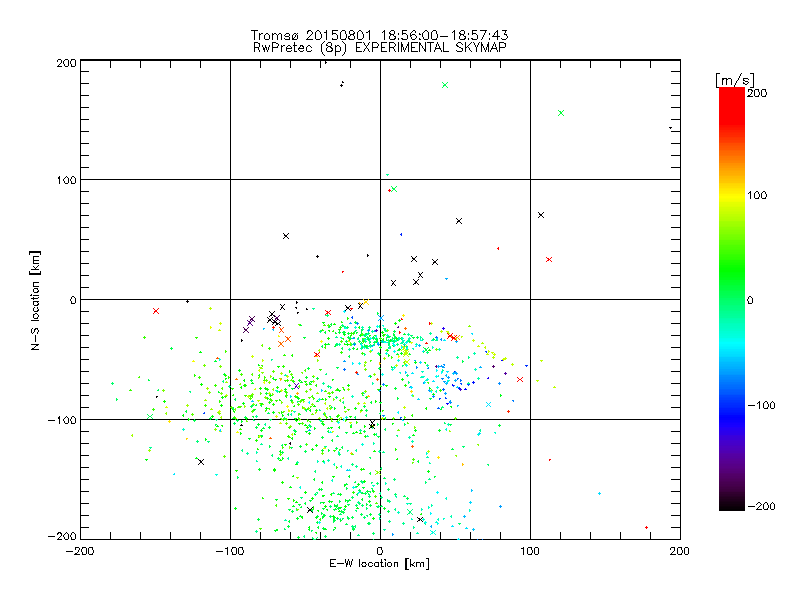Click the y-axis '0' tick label
This screenshot has height=600, width=800.
73,301
